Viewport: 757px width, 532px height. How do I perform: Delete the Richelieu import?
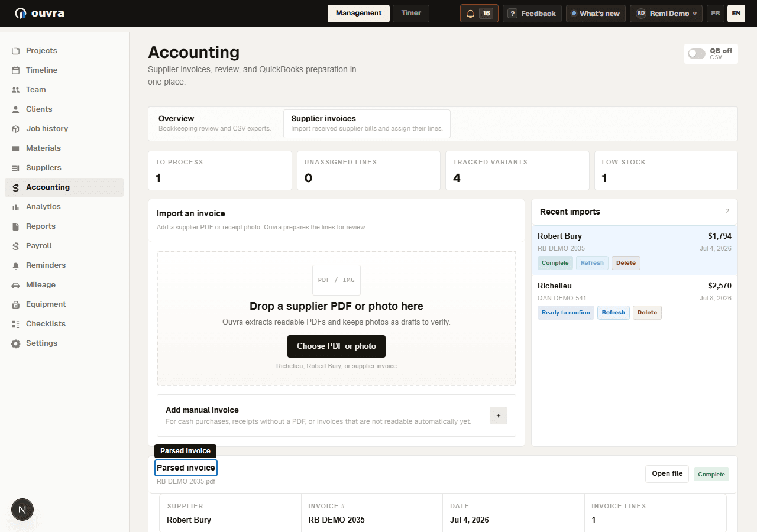click(647, 313)
